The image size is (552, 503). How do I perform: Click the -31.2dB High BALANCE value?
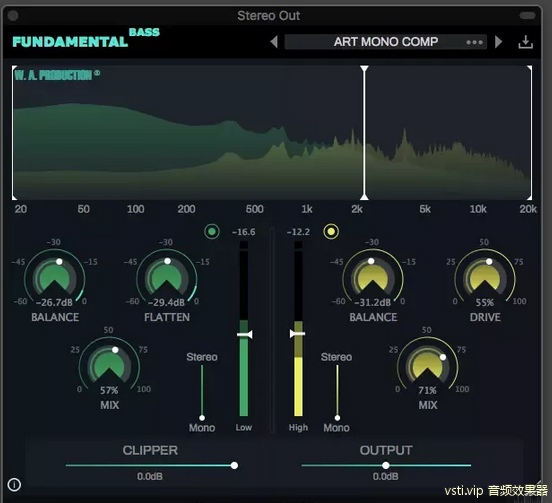click(372, 302)
